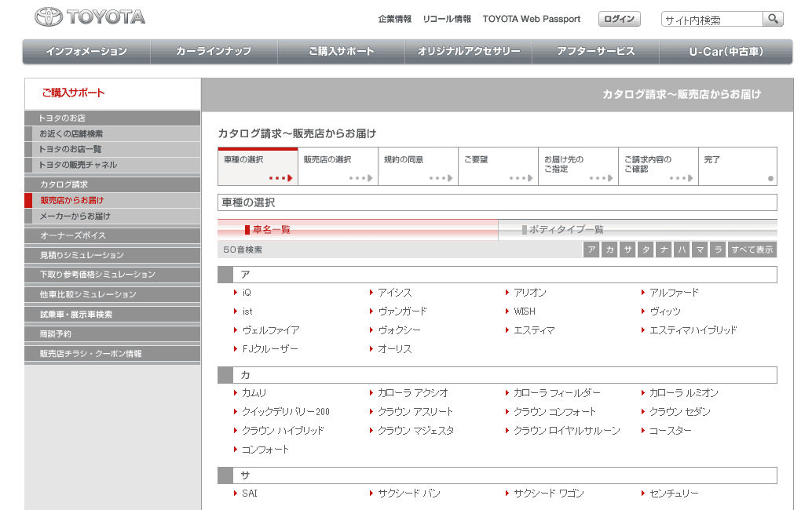Jump to the ハ kana index button
812x510 pixels.
click(x=682, y=250)
